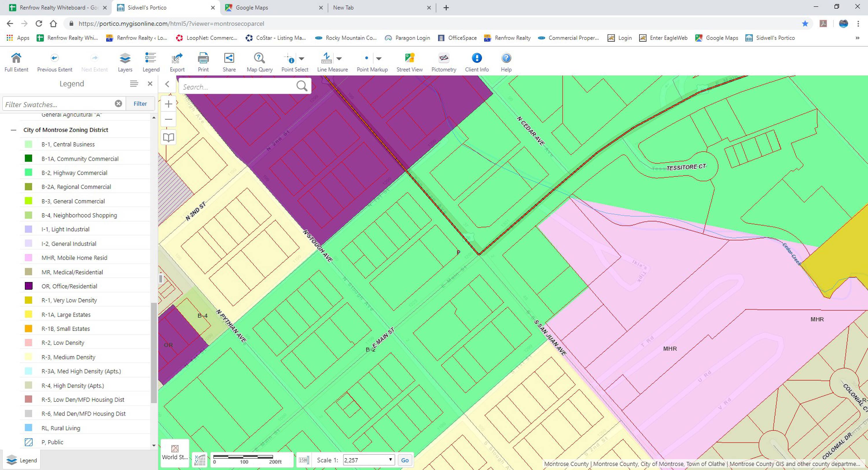Open the Layers tool
Screen dimensions: 868x470
click(125, 62)
